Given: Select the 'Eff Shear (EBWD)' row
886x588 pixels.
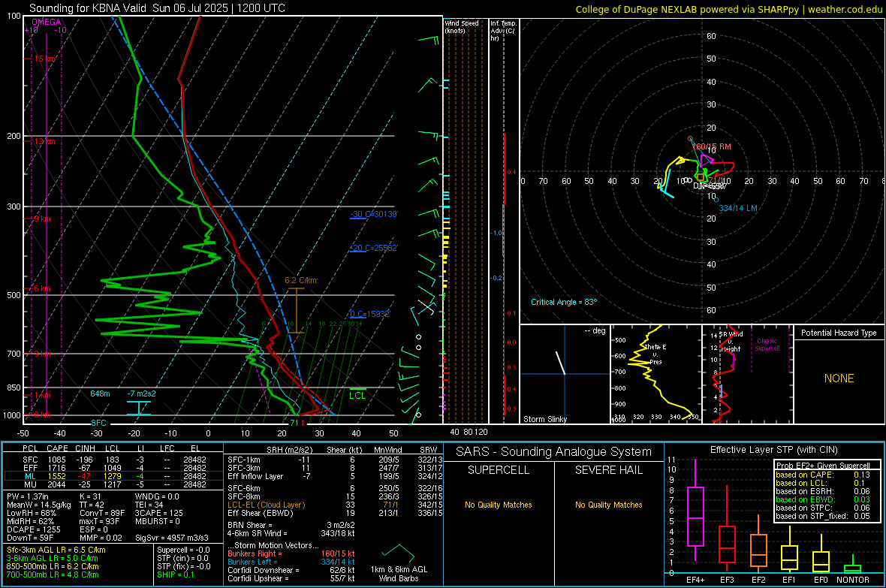Looking at the screenshot, I should tap(335, 514).
